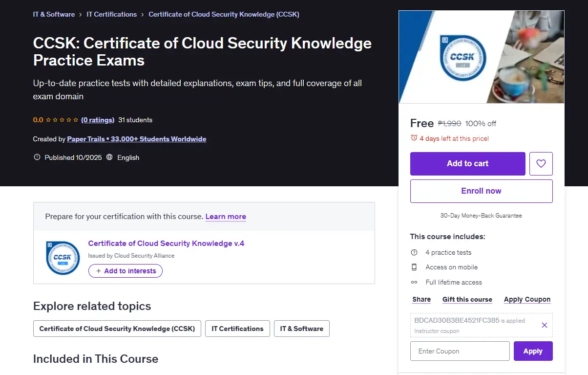Click the Enter Coupon input field
Screen dimensions: 588x375
pyautogui.click(x=460, y=351)
